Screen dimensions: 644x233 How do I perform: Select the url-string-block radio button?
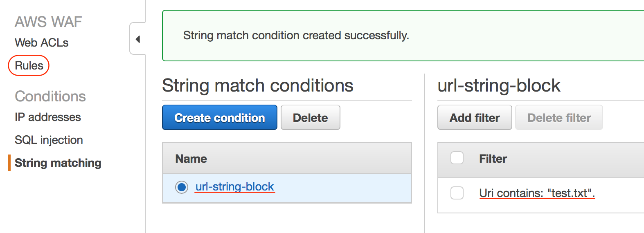[x=181, y=187]
